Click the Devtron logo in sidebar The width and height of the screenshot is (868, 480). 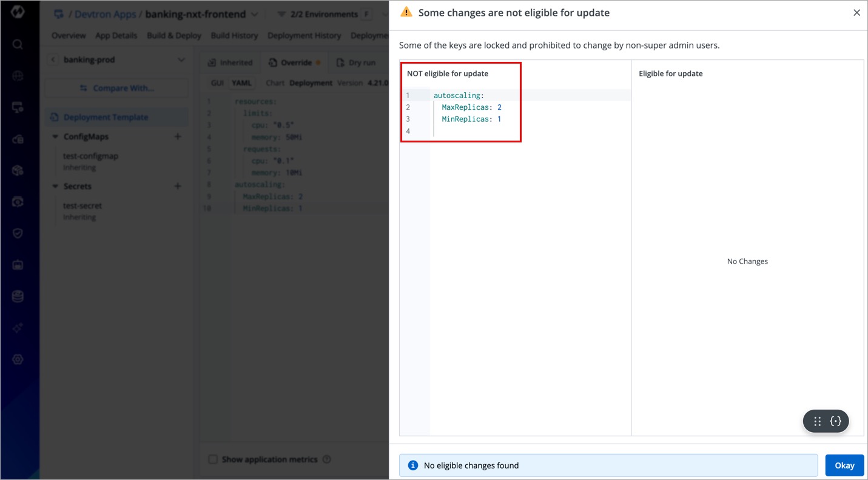coord(18,12)
